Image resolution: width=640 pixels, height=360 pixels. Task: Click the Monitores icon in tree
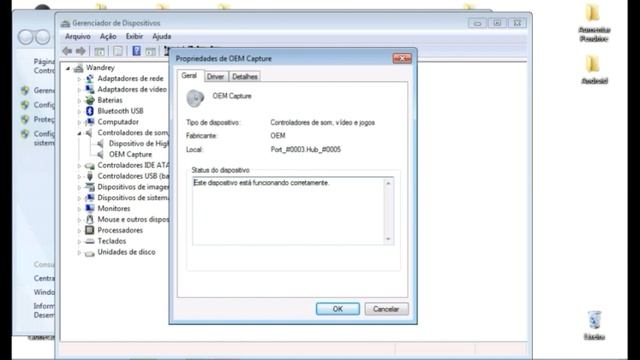pyautogui.click(x=89, y=209)
